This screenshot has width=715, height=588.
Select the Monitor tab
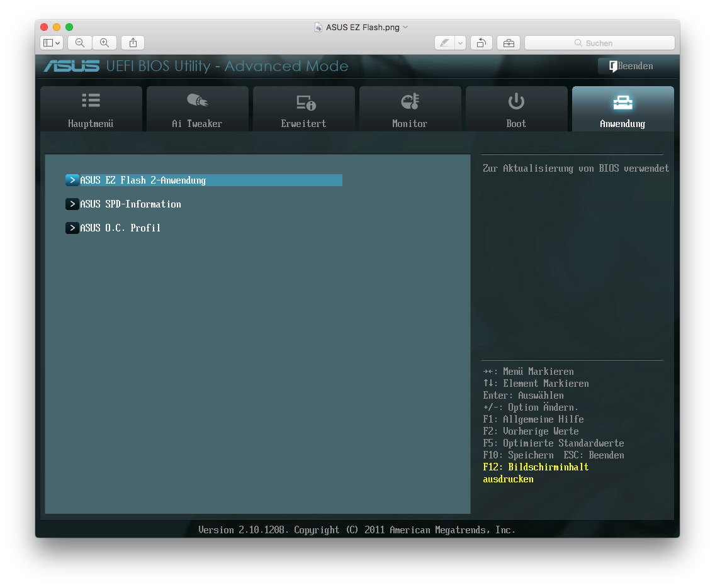410,109
